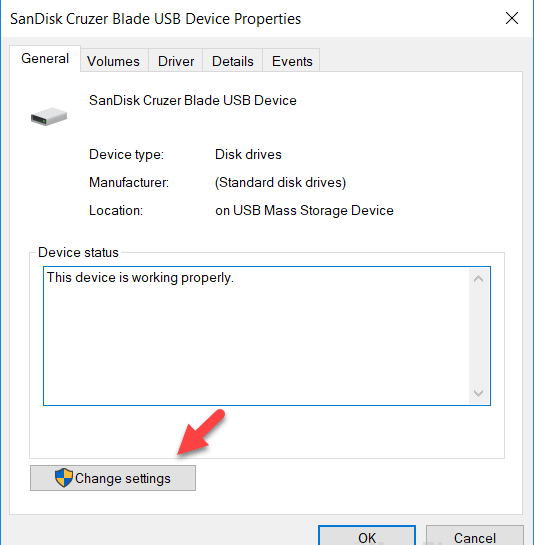This screenshot has height=545, width=534.
Task: Click the 'Disk drives' device type value
Action: 248,154
